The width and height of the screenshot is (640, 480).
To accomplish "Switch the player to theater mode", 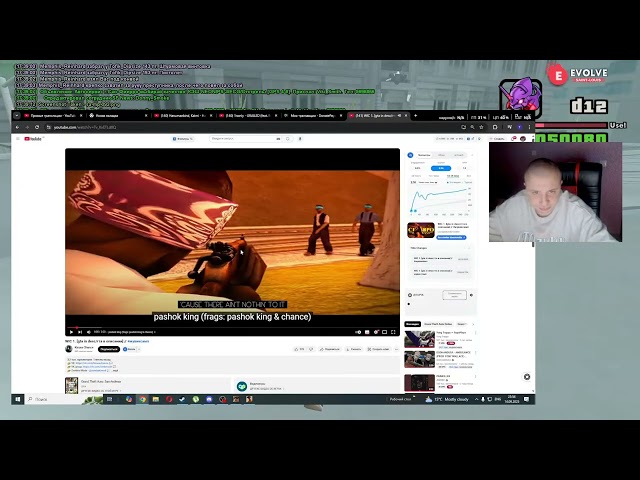I will click(384, 332).
